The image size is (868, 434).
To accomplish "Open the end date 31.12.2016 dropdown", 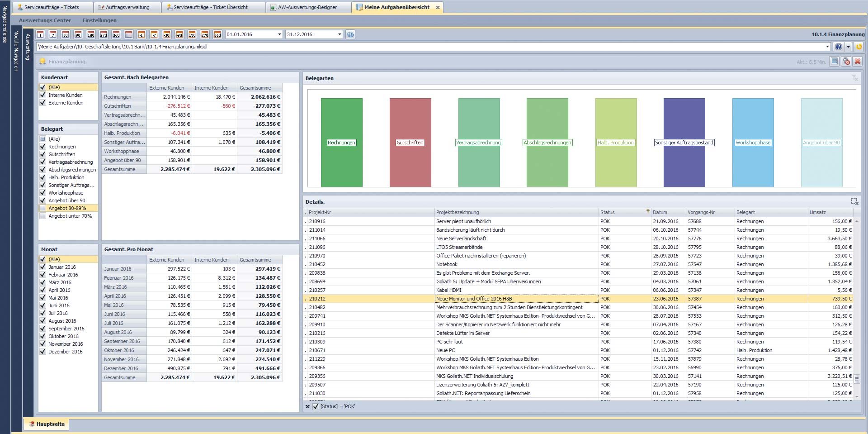I will pos(340,34).
